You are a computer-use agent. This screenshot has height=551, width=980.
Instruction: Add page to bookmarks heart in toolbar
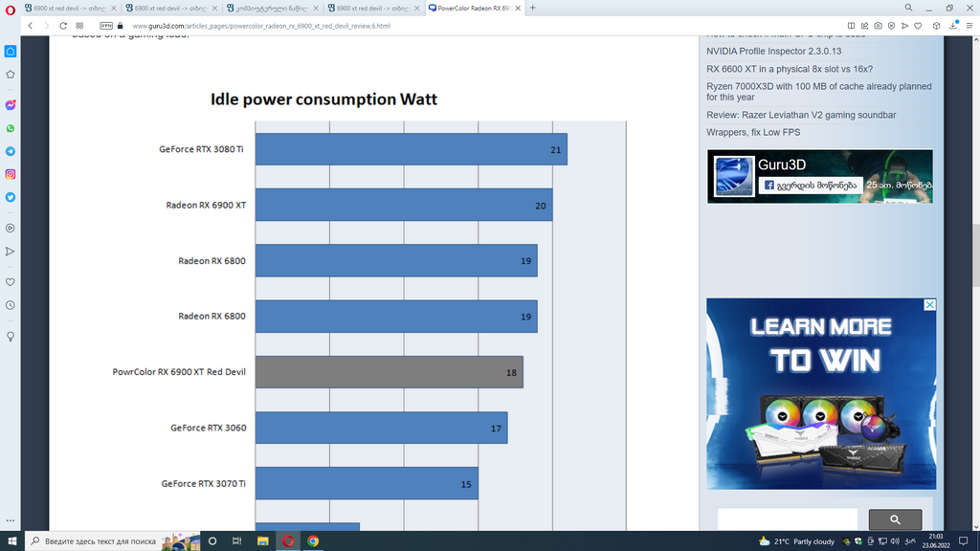[918, 26]
